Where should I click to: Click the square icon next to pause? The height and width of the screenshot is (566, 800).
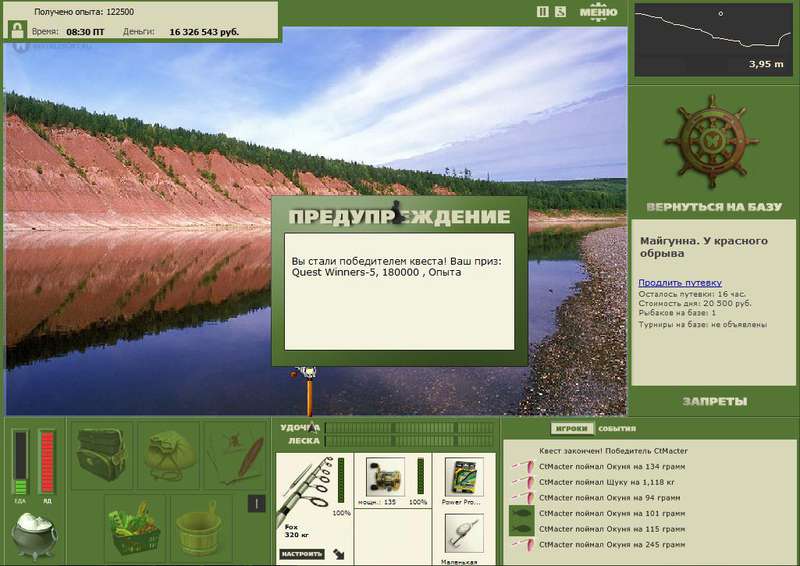[560, 12]
